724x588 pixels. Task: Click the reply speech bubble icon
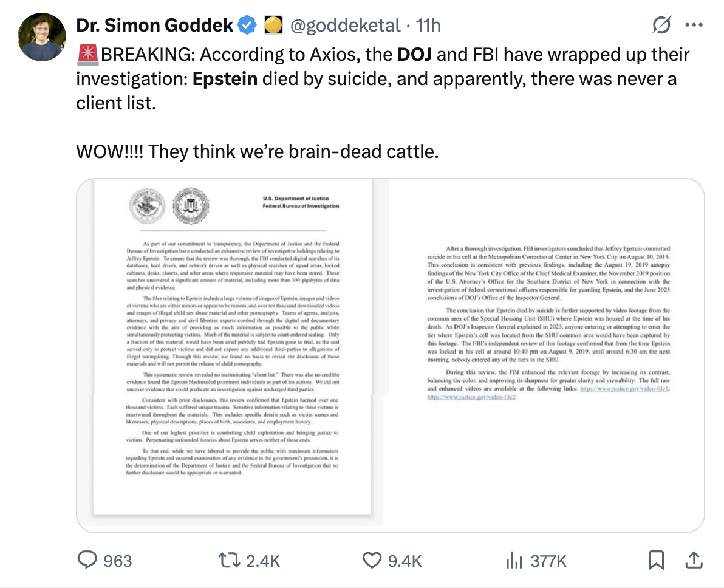88,560
